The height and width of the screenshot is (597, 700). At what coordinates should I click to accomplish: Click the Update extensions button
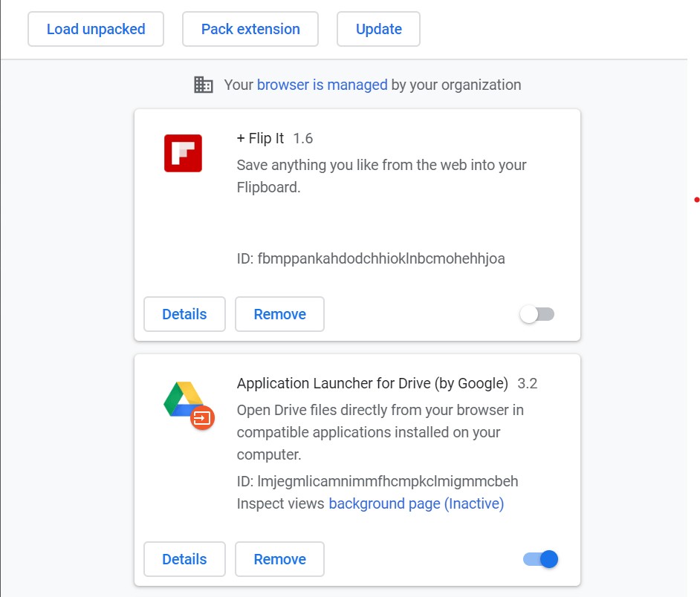point(378,29)
